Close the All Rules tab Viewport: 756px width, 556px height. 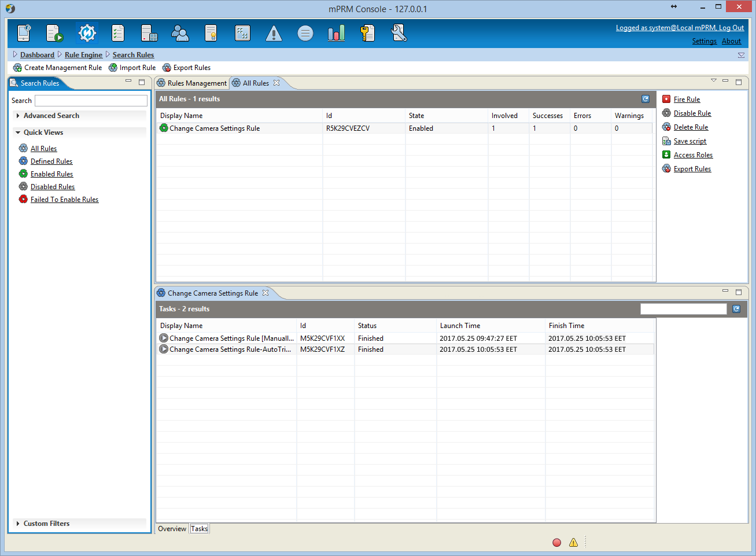(x=276, y=83)
